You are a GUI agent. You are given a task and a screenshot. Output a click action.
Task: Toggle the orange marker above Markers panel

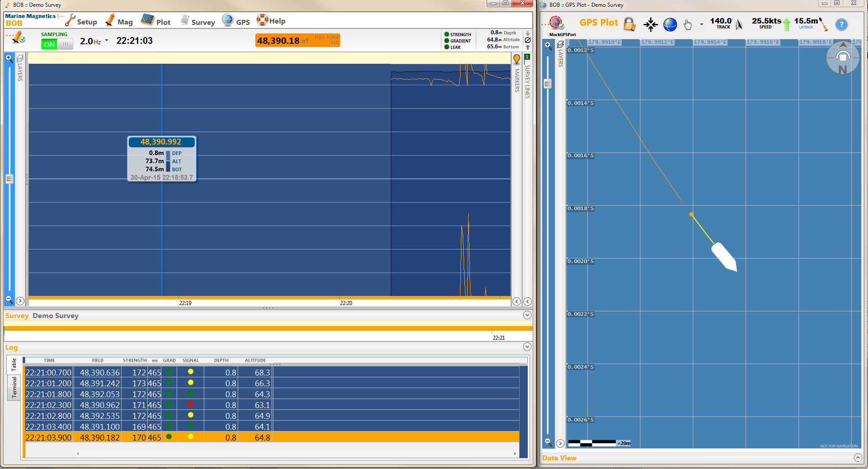click(516, 58)
